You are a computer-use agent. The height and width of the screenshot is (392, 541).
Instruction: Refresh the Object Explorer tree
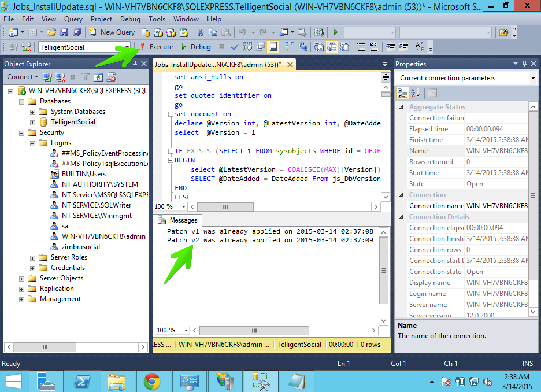tap(98, 77)
